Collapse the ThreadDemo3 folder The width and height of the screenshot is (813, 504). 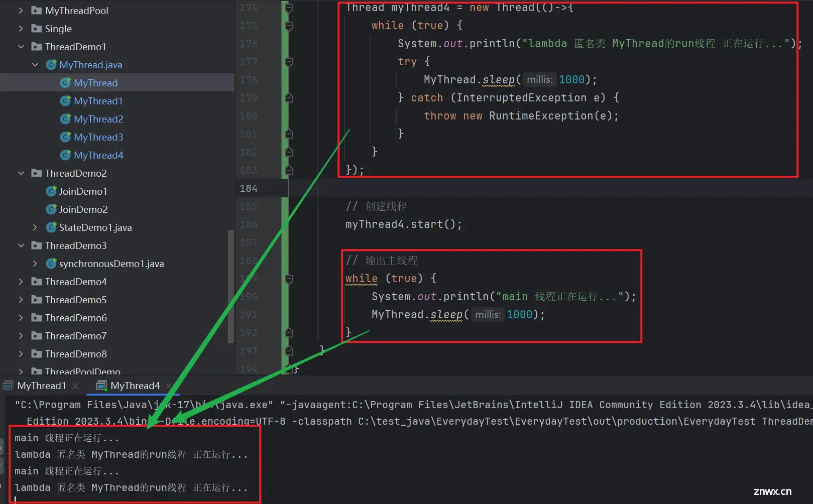coord(21,245)
